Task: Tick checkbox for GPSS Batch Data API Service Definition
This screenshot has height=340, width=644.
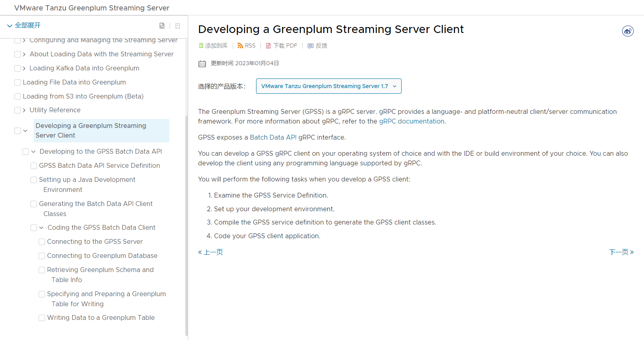Action: click(34, 166)
